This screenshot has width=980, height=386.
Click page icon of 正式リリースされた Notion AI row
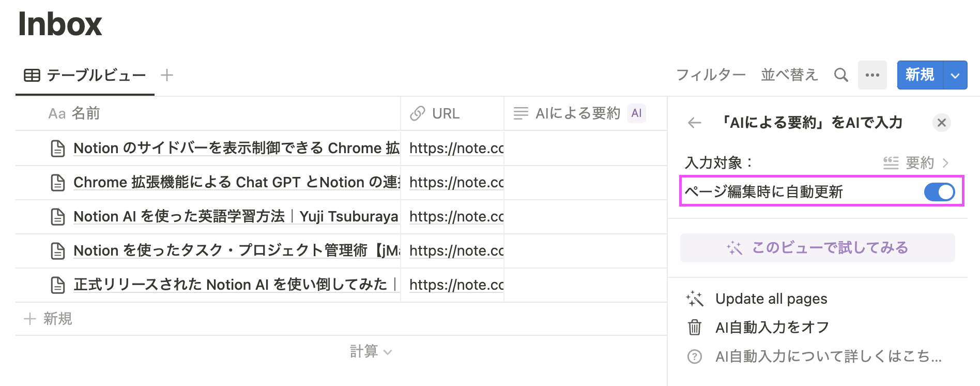[x=58, y=285]
